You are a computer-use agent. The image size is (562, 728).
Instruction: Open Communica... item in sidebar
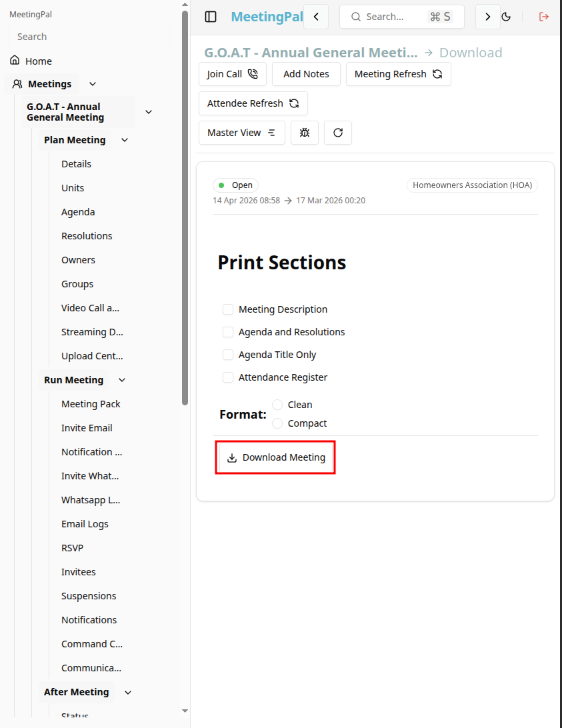[x=91, y=668]
